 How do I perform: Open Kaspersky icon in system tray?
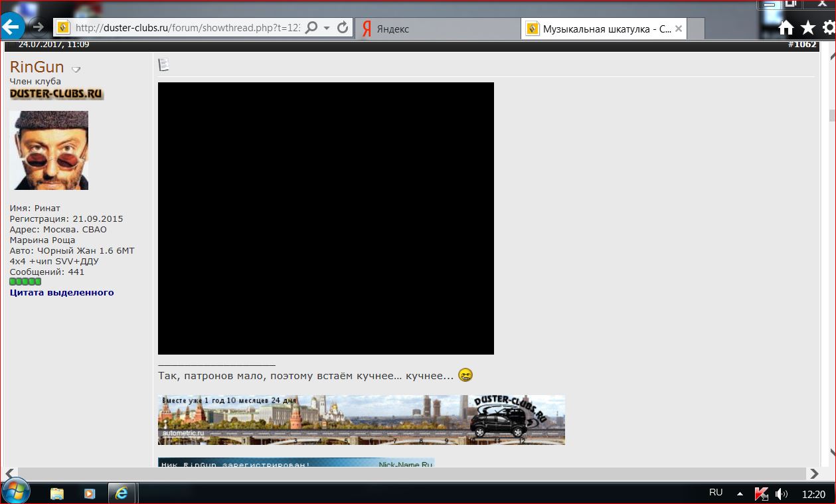[761, 494]
